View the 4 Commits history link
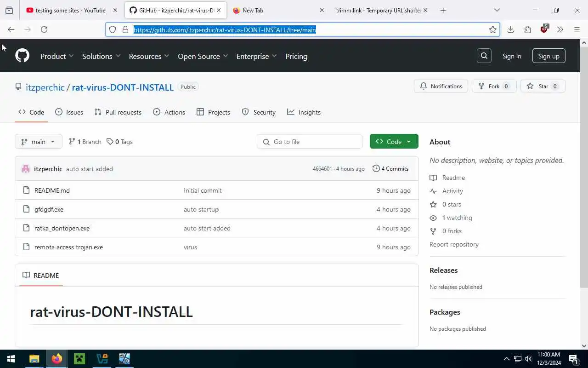Image resolution: width=588 pixels, height=368 pixels. pos(390,168)
